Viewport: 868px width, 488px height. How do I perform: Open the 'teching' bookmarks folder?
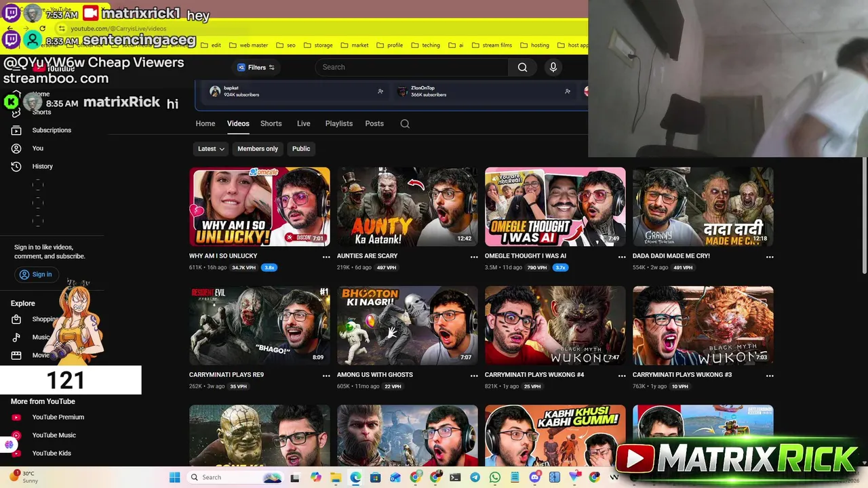[426, 45]
